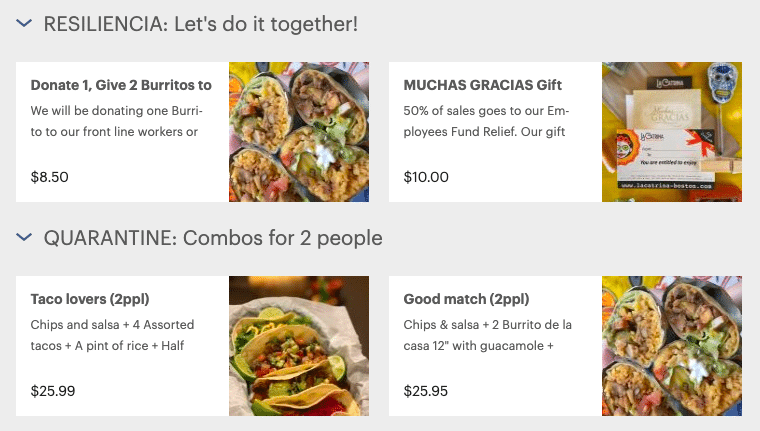Viewport: 760px width, 431px height.
Task: Click the $25.99 Taco lovers price
Action: pyautogui.click(x=53, y=391)
